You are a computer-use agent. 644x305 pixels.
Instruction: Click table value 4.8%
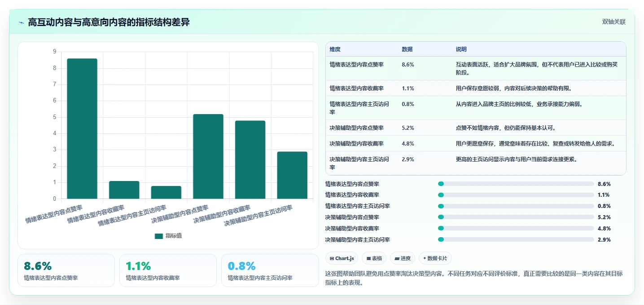408,144
